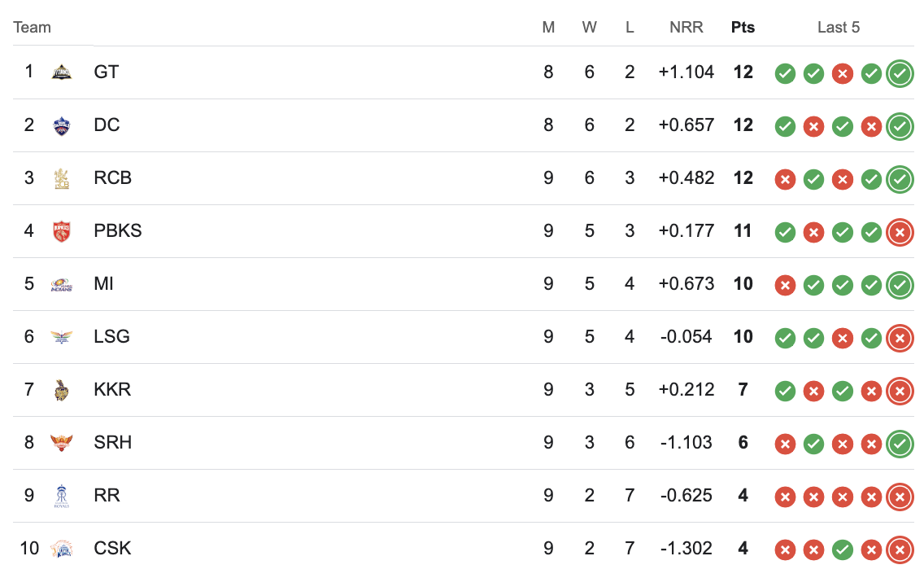Screen dimensions: 924x578
Task: Click the LSG team logo icon
Action: point(62,337)
